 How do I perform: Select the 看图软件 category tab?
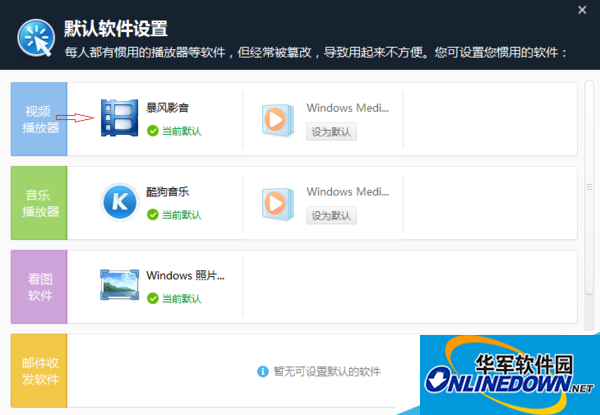[x=39, y=287]
